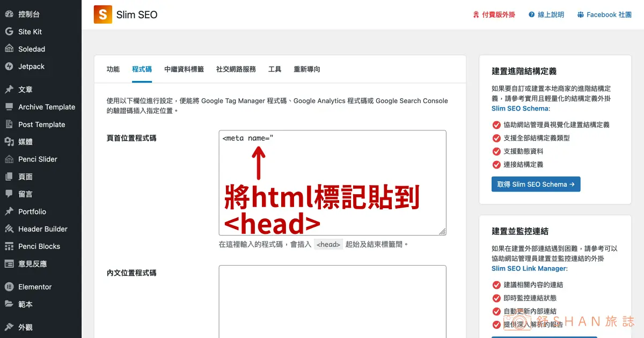This screenshot has width=644, height=338.
Task: Open the 功能 tab
Action: 113,69
